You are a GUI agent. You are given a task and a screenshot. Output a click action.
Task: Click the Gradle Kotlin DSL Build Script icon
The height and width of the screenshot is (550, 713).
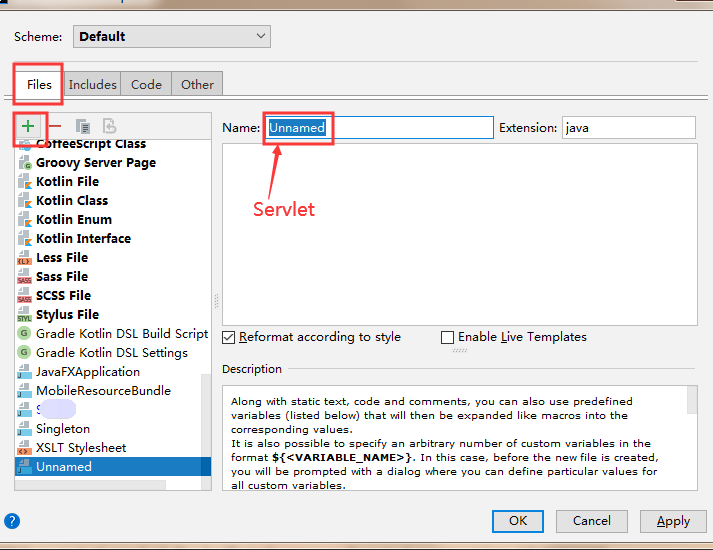[24, 333]
